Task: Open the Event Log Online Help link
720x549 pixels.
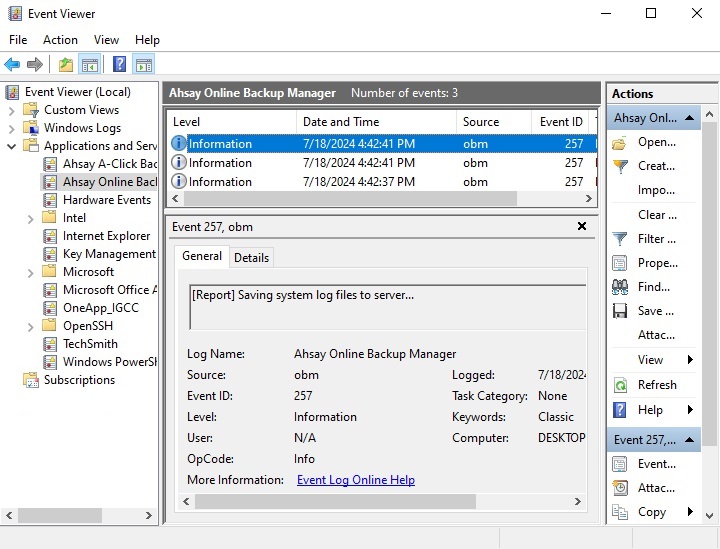Action: coord(356,480)
